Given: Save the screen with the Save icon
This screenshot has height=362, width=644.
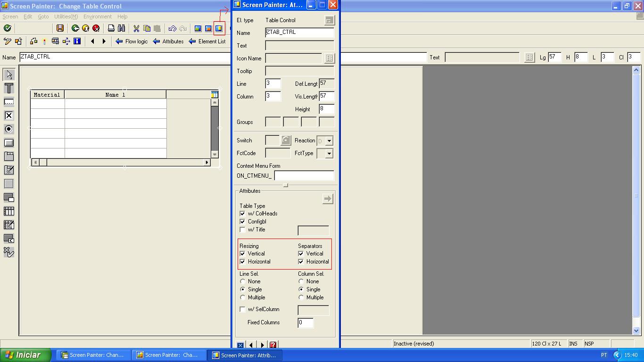Looking at the screenshot, I should pos(60,28).
